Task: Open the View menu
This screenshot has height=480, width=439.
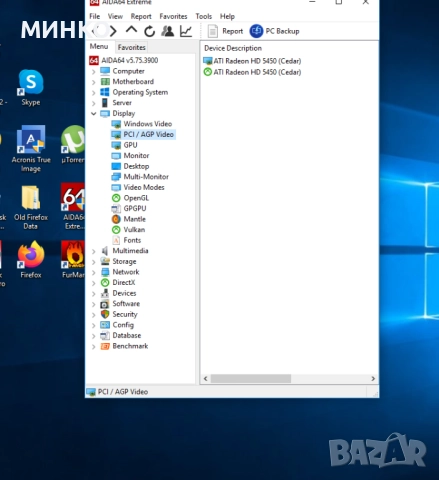Action: point(115,16)
